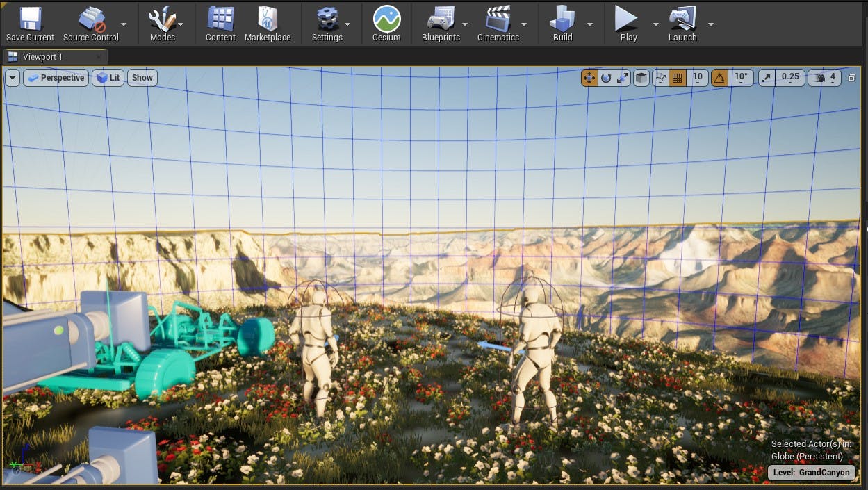Toggle rotation snapping triangle button

click(719, 78)
